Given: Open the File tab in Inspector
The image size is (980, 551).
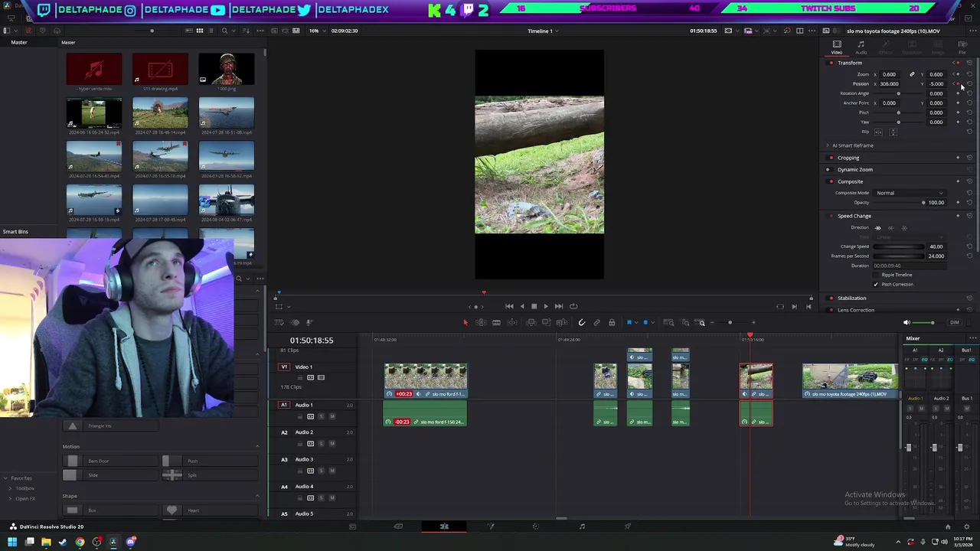Looking at the screenshot, I should 962,48.
